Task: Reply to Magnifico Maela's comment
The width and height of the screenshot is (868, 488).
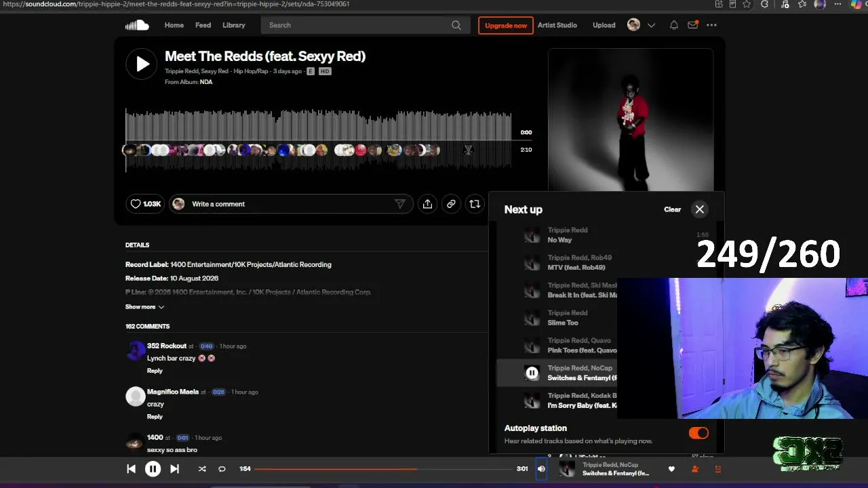Action: point(155,417)
